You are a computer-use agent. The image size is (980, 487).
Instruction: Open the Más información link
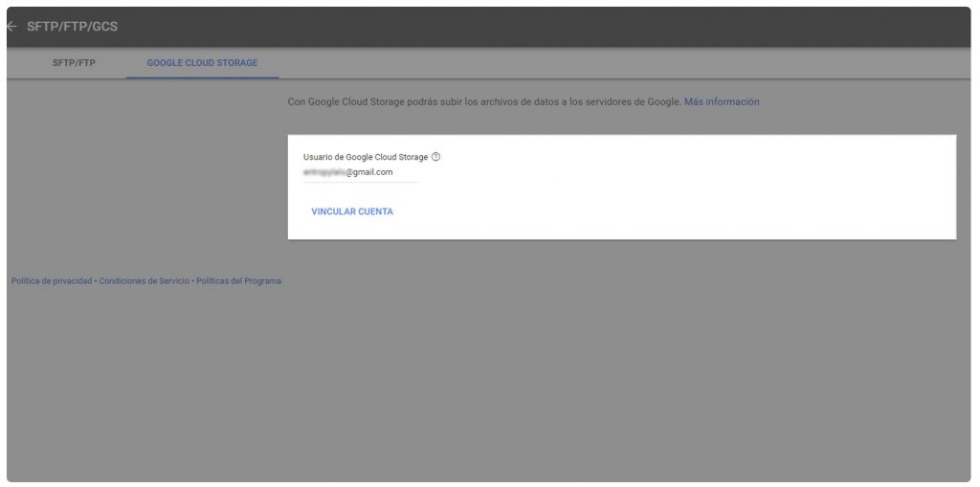click(x=722, y=102)
